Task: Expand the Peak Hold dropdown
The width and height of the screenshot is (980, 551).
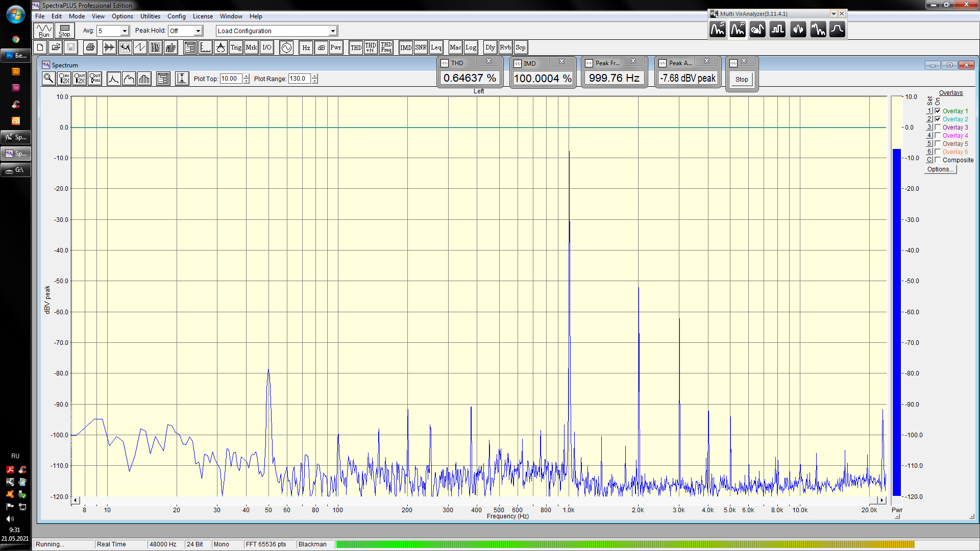Action: 198,31
